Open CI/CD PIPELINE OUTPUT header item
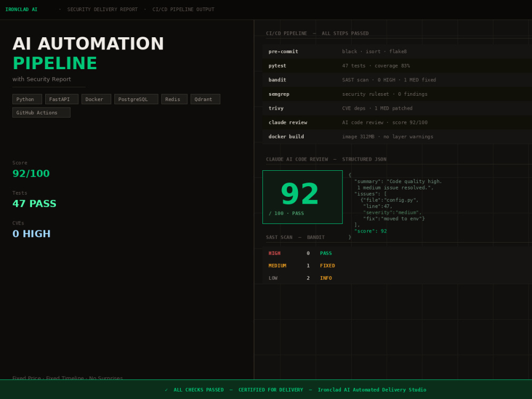This screenshot has width=532, height=399. pyautogui.click(x=183, y=10)
